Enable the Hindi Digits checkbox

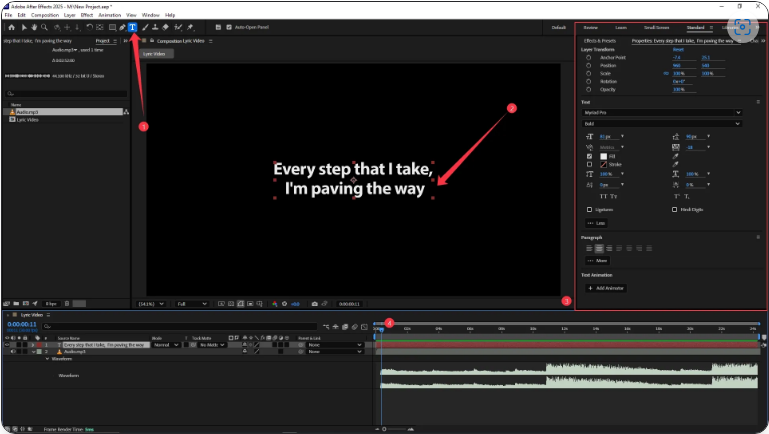coord(674,209)
